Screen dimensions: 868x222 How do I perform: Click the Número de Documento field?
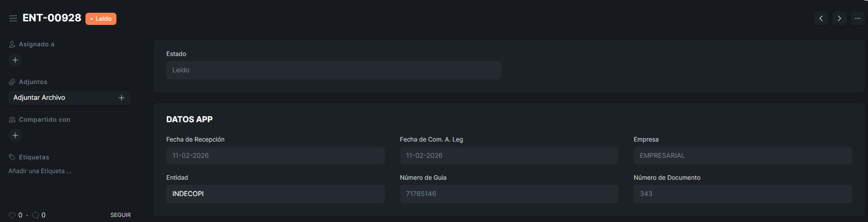(742, 194)
